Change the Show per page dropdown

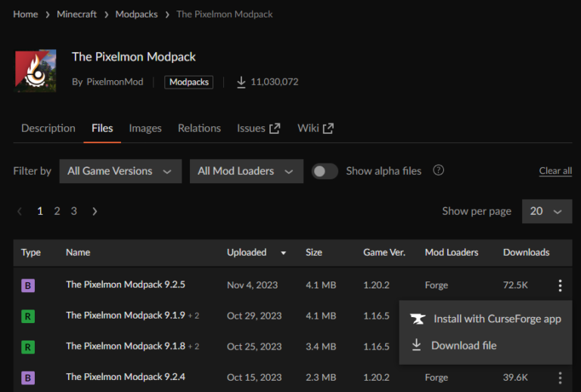coord(546,211)
